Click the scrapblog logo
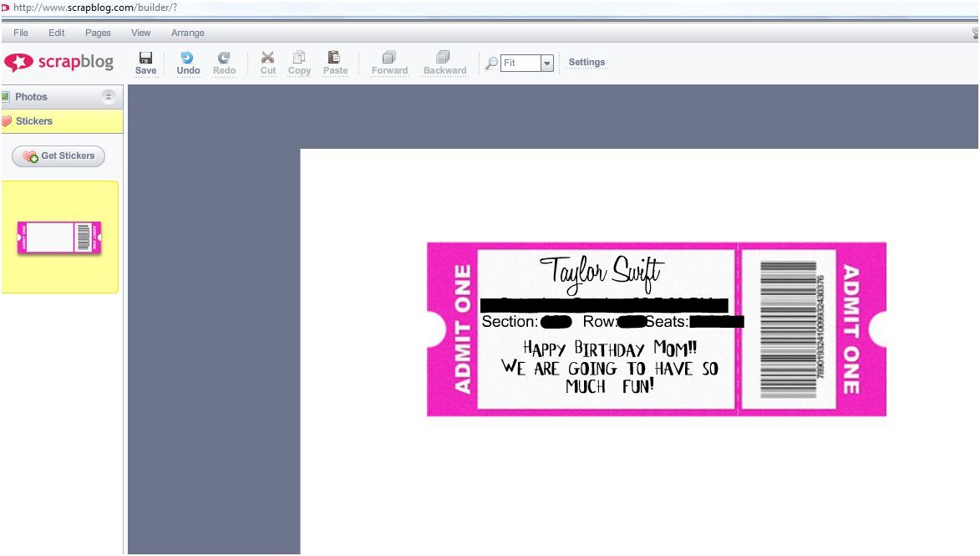Image resolution: width=980 pixels, height=556 pixels. [58, 62]
